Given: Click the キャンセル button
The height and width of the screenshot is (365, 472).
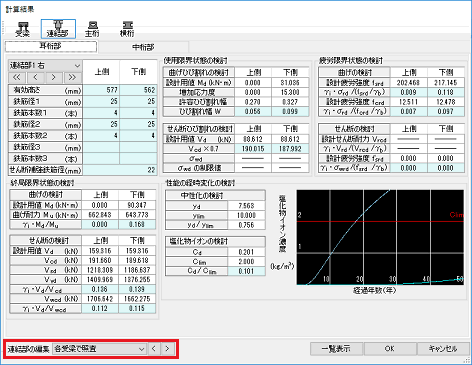Looking at the screenshot, I should coord(443,349).
